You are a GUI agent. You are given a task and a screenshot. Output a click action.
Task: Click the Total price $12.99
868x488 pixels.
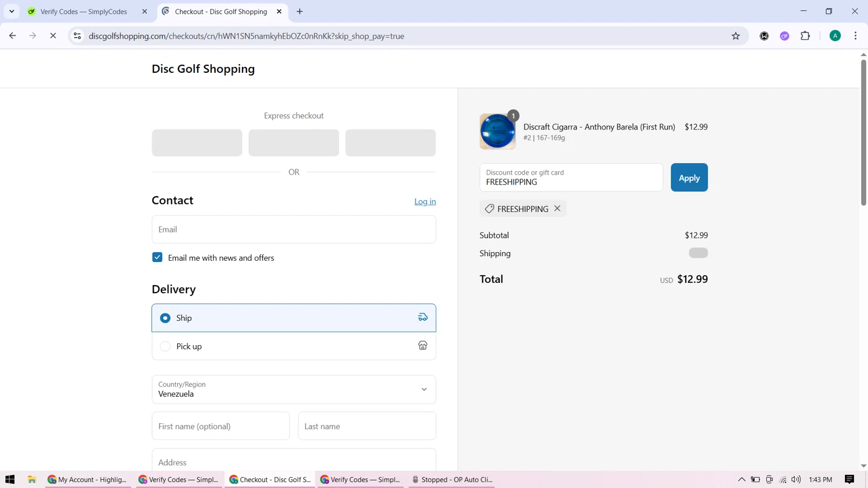692,279
